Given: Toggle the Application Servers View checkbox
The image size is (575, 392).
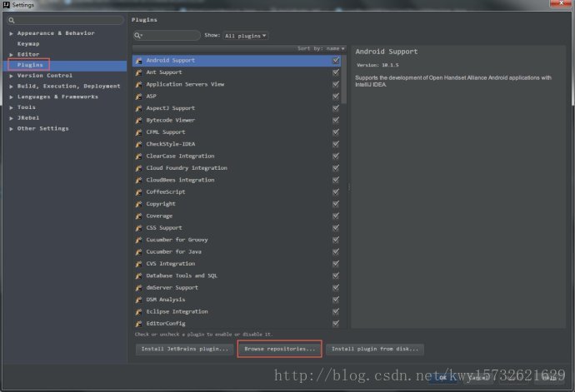Looking at the screenshot, I should (336, 84).
